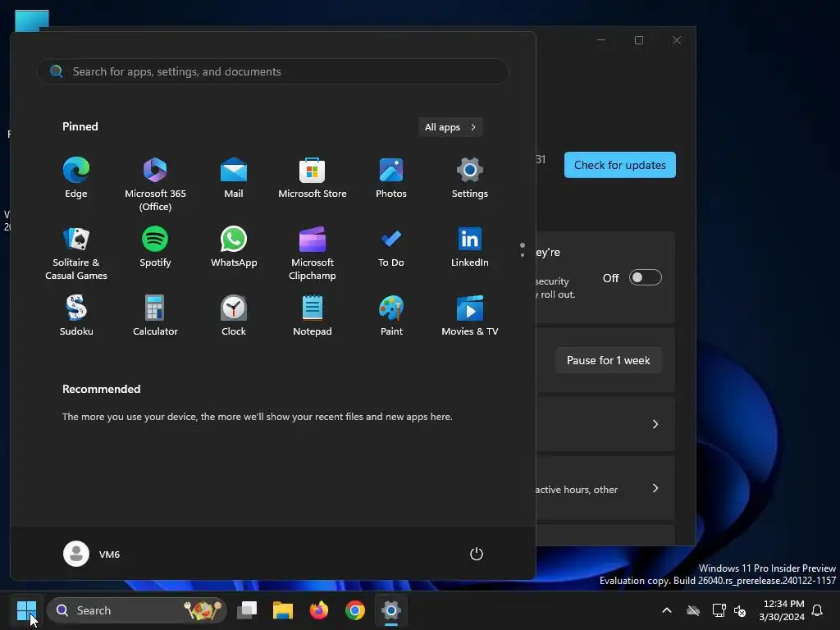840x630 pixels.
Task: Launch Spotify from pinned apps
Action: [x=155, y=248]
